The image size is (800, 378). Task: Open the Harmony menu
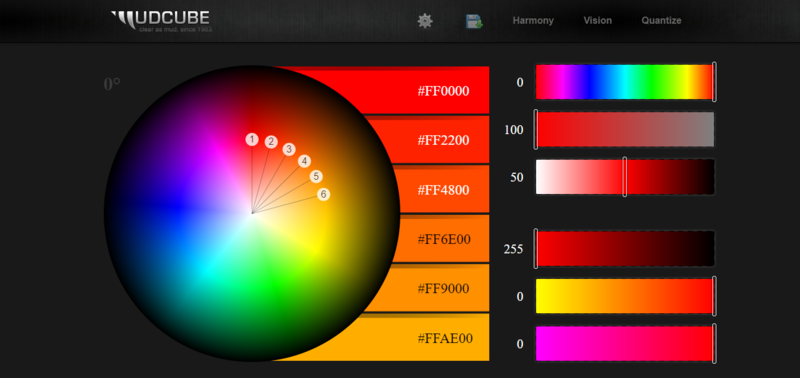pyautogui.click(x=533, y=21)
